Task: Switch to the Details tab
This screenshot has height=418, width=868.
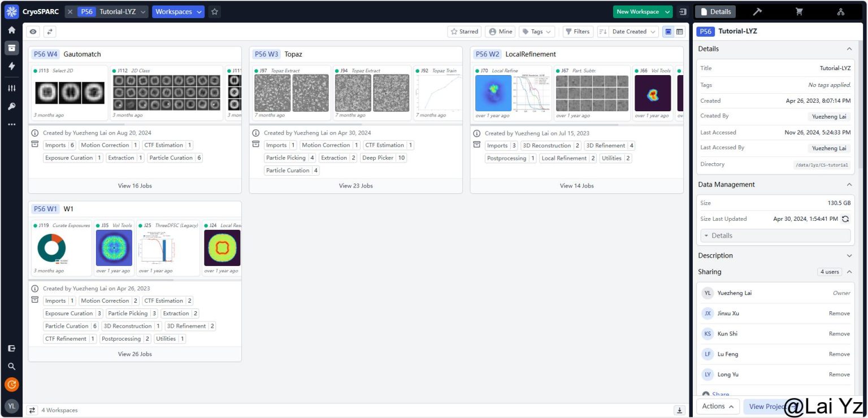Action: click(715, 11)
